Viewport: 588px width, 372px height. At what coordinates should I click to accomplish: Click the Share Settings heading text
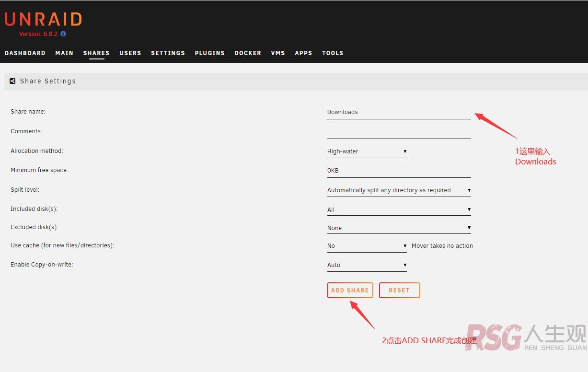click(48, 81)
